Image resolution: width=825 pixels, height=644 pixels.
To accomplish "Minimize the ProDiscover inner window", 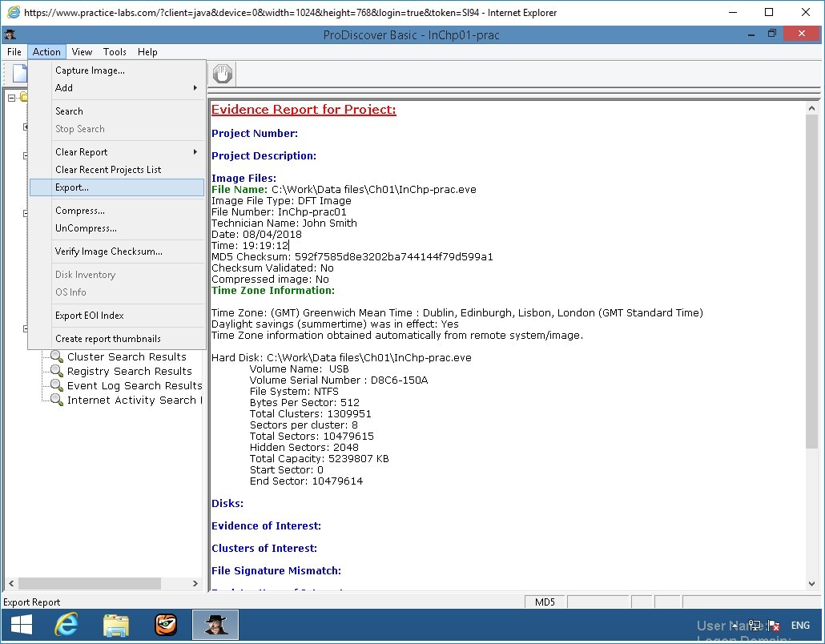I will pyautogui.click(x=751, y=34).
